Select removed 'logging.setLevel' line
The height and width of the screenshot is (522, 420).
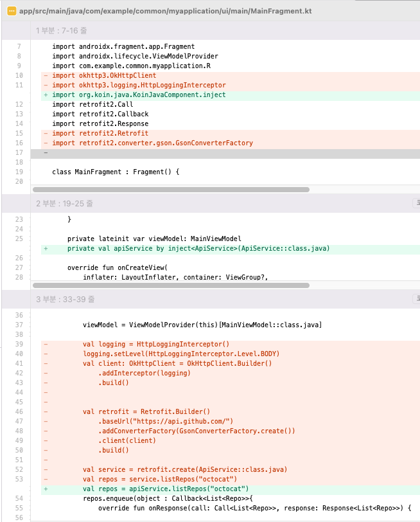pos(181,354)
